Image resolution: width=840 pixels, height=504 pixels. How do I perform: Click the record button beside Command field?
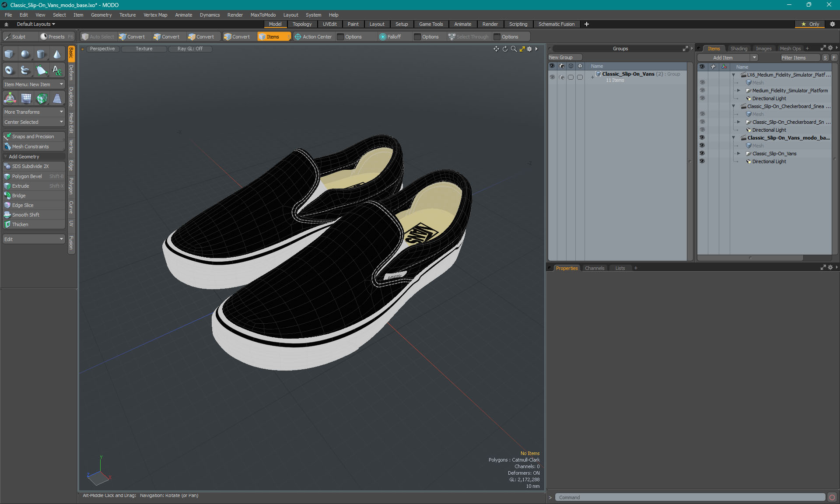[832, 497]
